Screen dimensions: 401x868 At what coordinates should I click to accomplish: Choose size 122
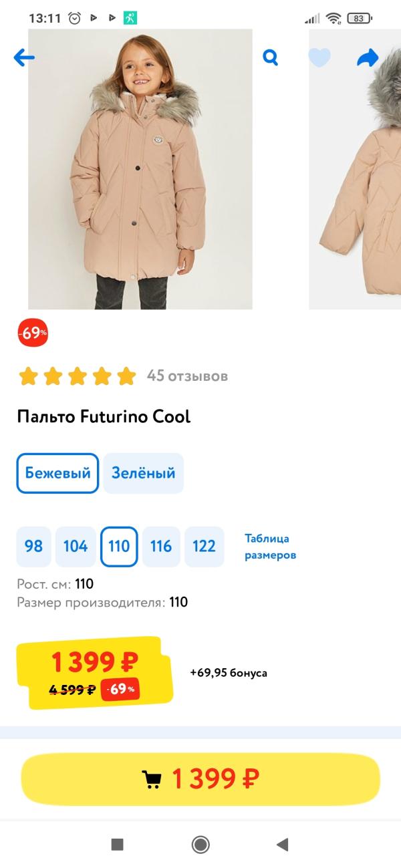point(204,547)
